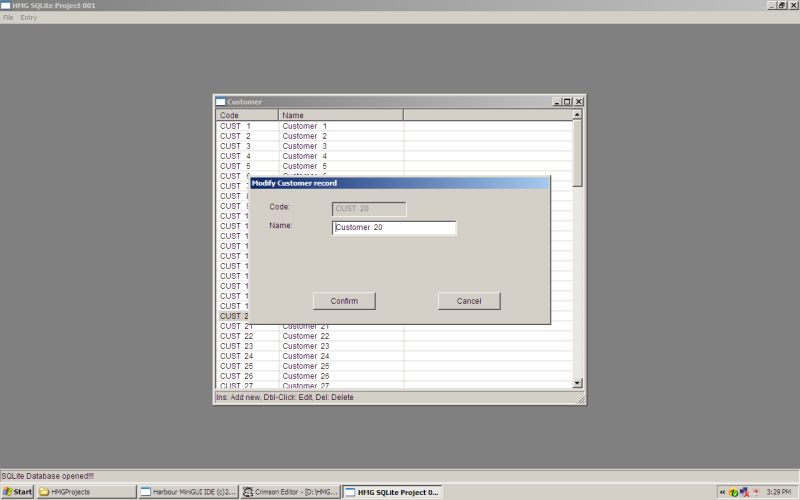
Task: Click the 'SQLite Database opened!!!' status text
Action: click(x=48, y=476)
